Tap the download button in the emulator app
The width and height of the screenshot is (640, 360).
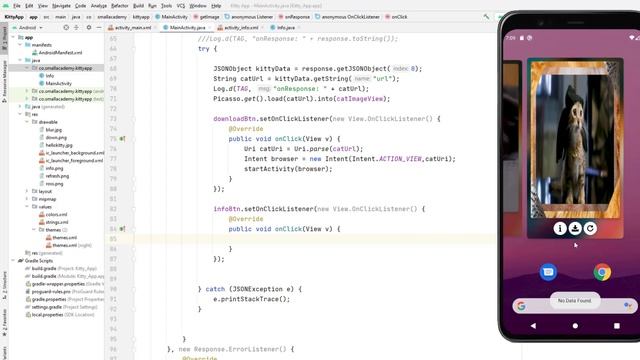575,228
